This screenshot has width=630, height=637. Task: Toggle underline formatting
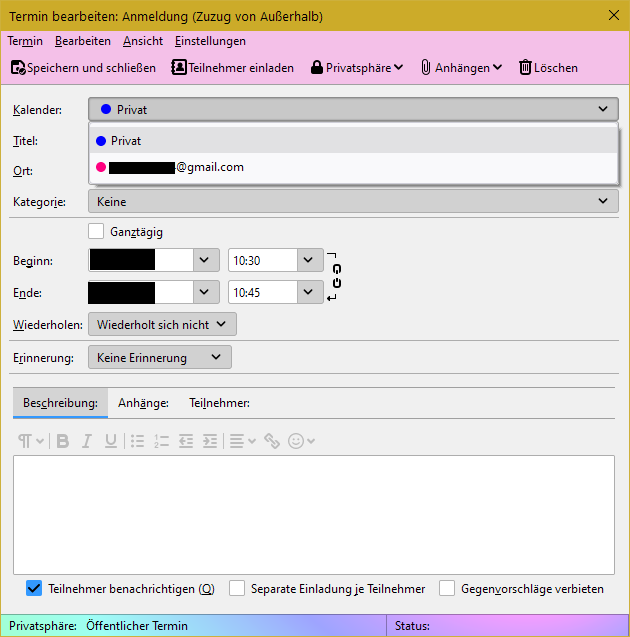[x=111, y=441]
